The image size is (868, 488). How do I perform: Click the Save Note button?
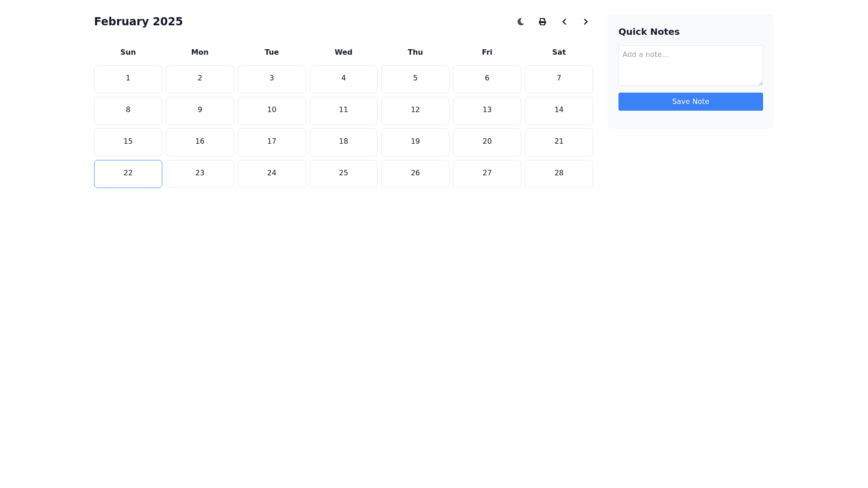(690, 102)
